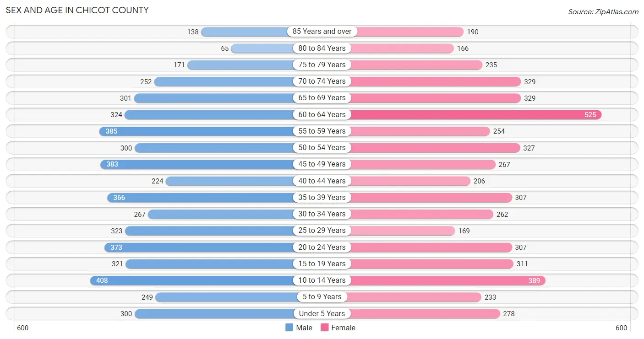644x339 pixels.
Task: Click the 25 to 29 Years female bar
Action: (401, 231)
